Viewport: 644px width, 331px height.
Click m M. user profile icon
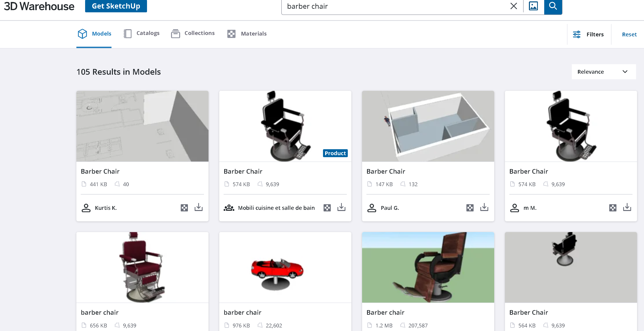[514, 208]
